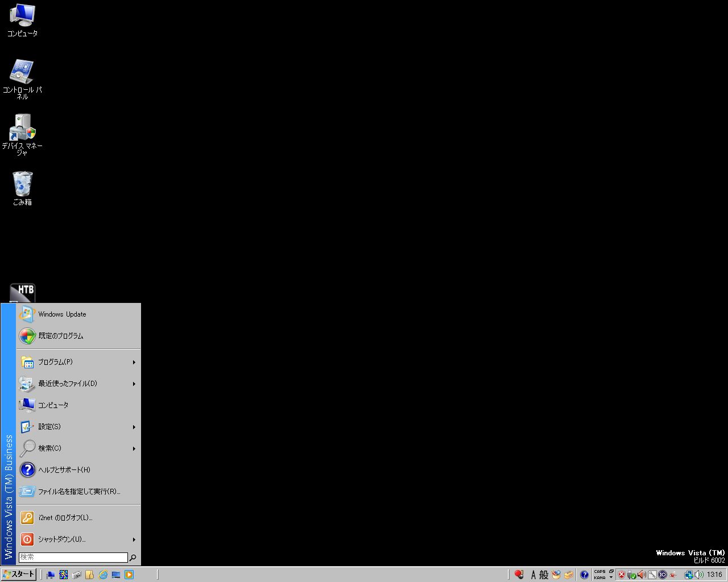Screen dimensions: 728x582
Task: Click the Windows Update icon in Start menu
Action: pyautogui.click(x=27, y=314)
